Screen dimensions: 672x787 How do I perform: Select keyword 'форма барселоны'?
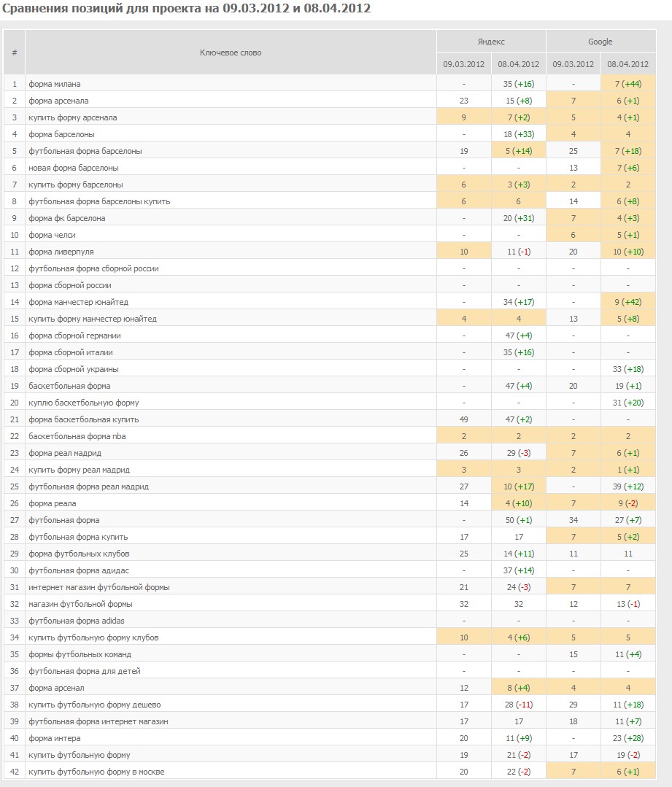[61, 134]
